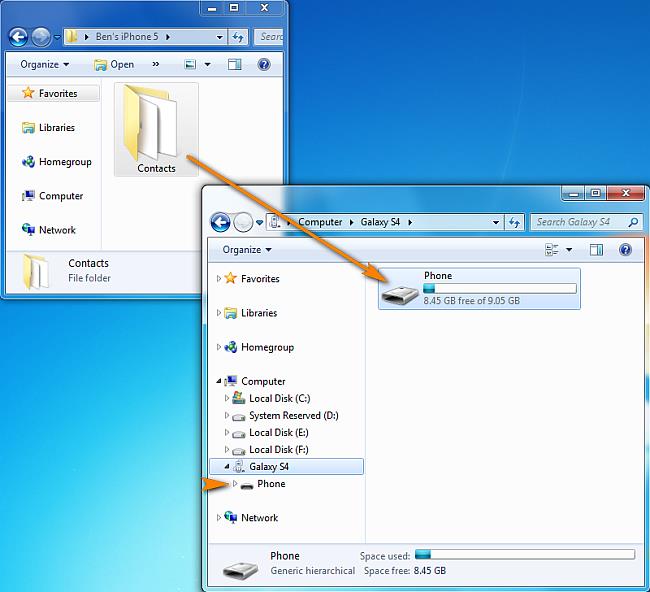Open Organize menu in Ben's iPhone 5 window

click(45, 64)
